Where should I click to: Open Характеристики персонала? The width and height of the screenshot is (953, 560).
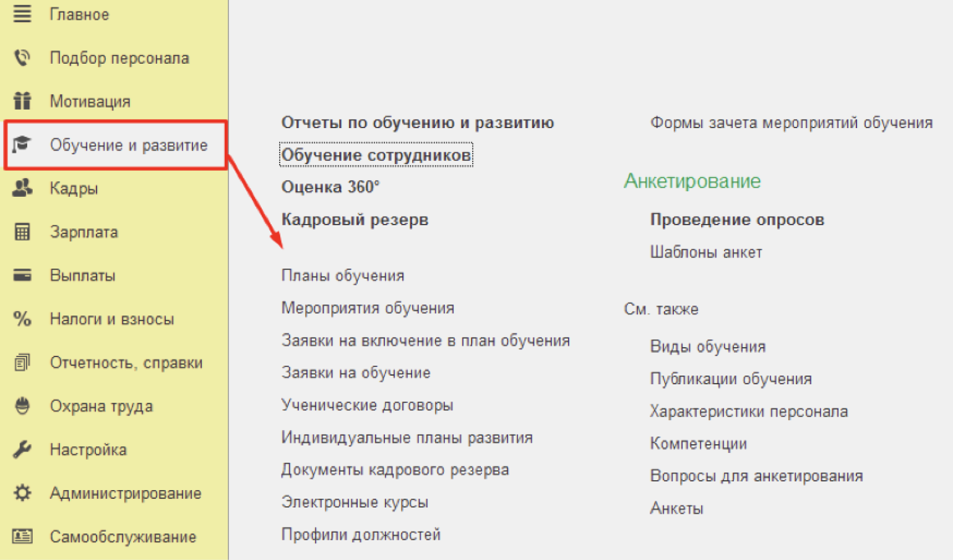pos(749,411)
